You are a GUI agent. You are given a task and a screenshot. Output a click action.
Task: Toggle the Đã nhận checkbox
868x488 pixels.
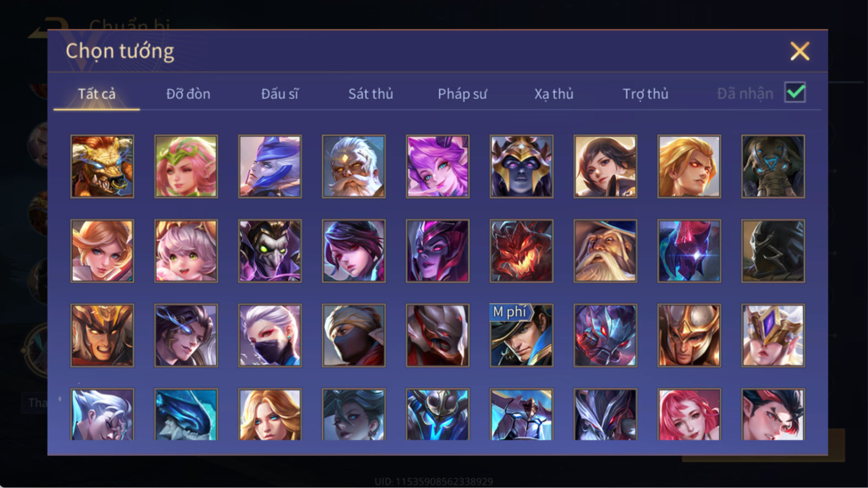coord(795,92)
